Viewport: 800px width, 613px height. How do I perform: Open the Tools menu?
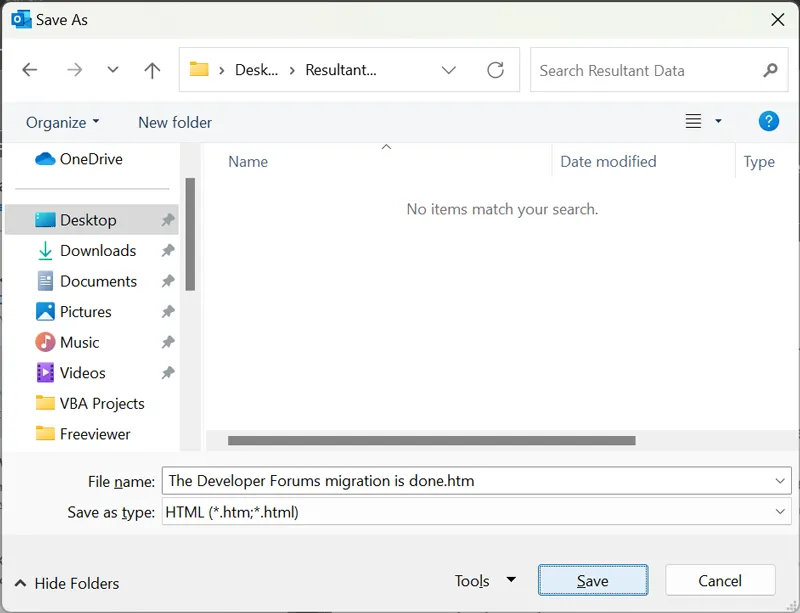point(484,581)
